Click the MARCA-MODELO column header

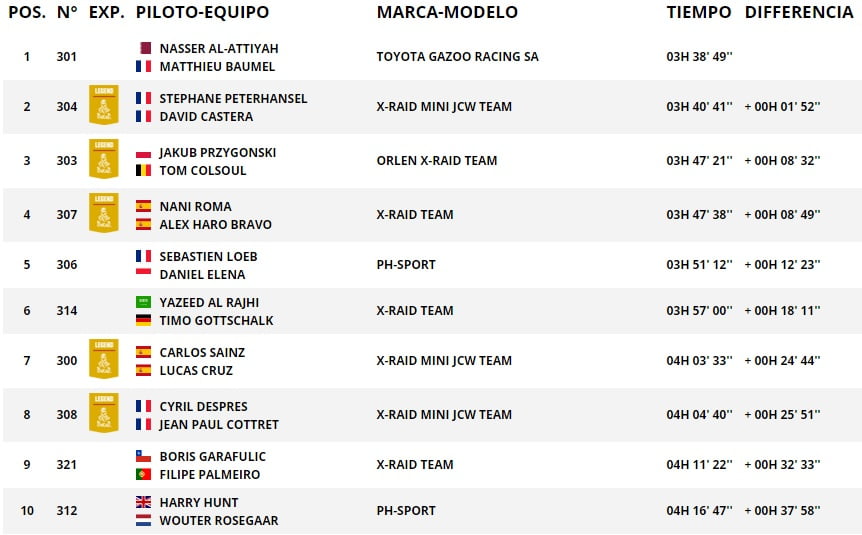[447, 12]
